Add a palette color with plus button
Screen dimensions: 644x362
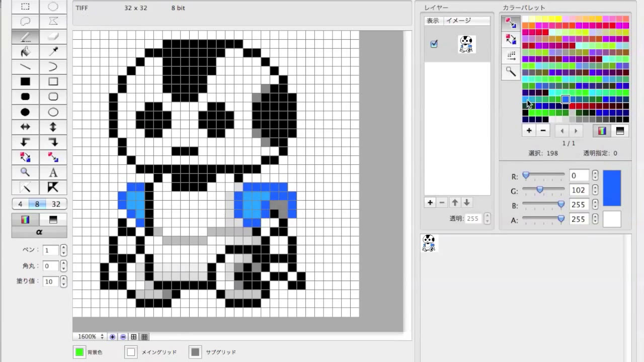click(529, 131)
